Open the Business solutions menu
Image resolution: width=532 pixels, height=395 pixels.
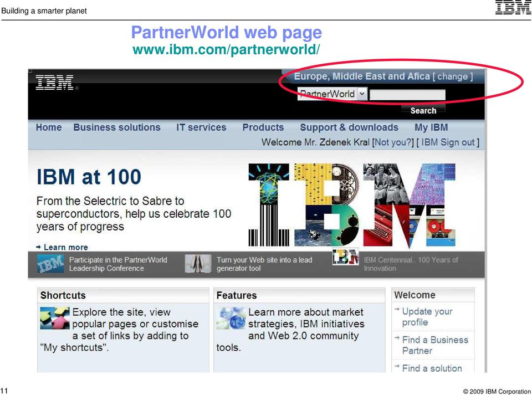pyautogui.click(x=117, y=127)
